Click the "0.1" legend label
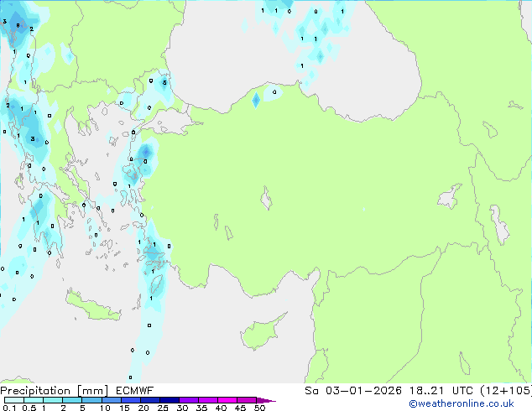The width and height of the screenshot is (532, 411). 9,408
